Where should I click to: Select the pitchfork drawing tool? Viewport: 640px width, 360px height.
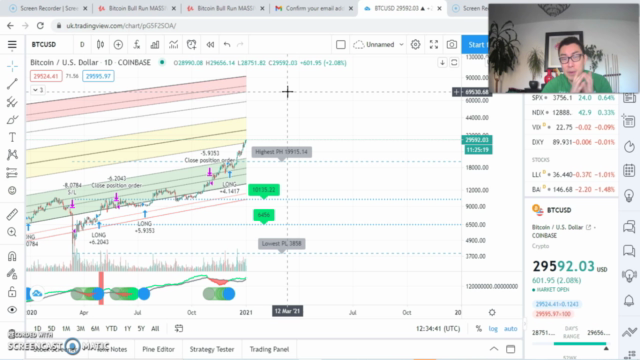[x=12, y=102]
